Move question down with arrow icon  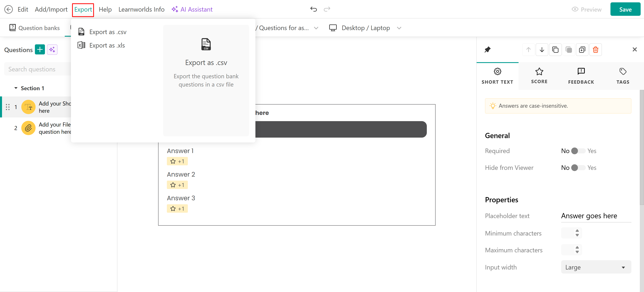pos(542,50)
